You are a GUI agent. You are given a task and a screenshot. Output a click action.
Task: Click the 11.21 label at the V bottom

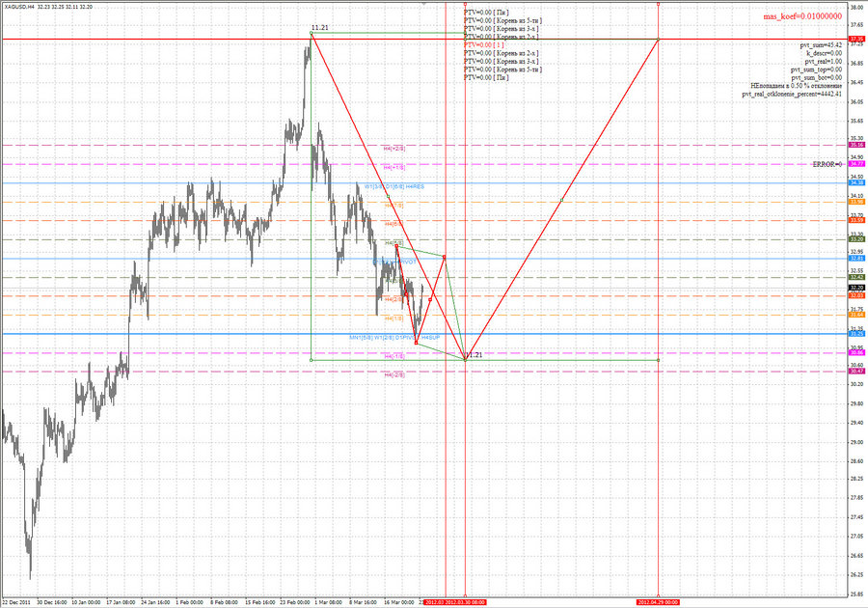pyautogui.click(x=474, y=355)
